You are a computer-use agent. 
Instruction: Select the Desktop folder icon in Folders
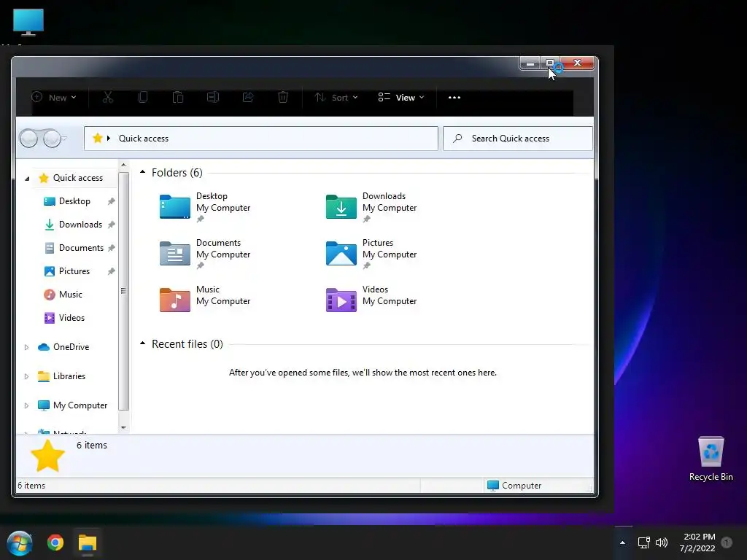tap(175, 206)
